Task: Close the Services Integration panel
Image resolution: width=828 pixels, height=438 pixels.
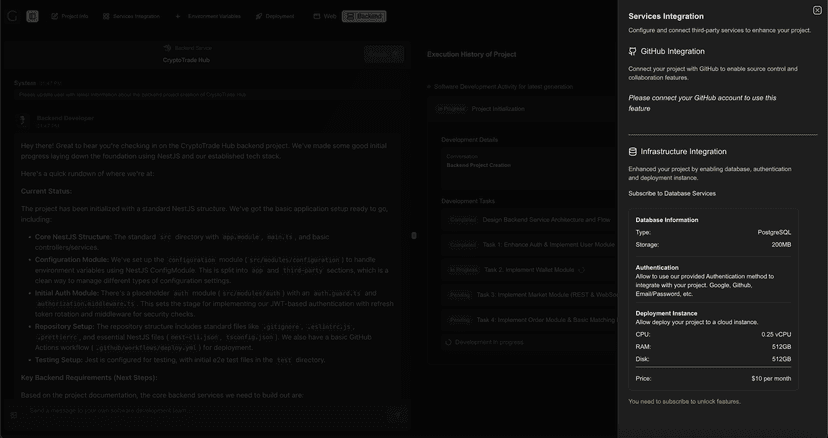Action: pyautogui.click(x=817, y=10)
